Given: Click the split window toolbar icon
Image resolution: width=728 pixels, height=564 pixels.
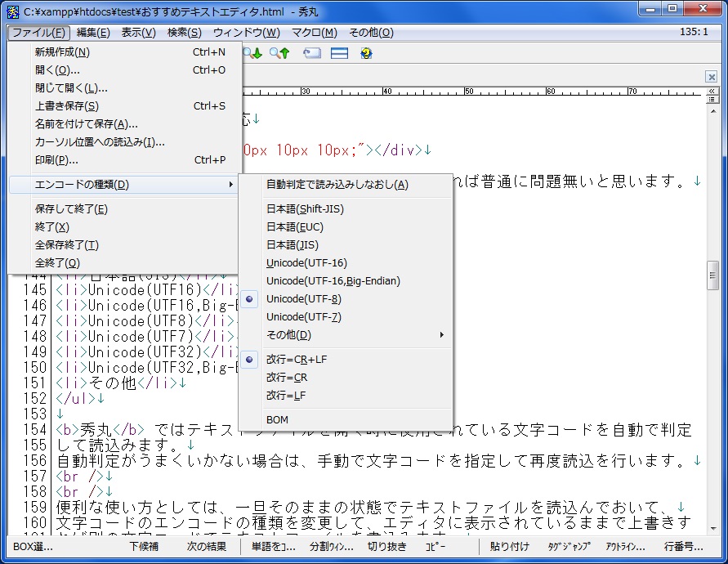Looking at the screenshot, I should [x=339, y=53].
